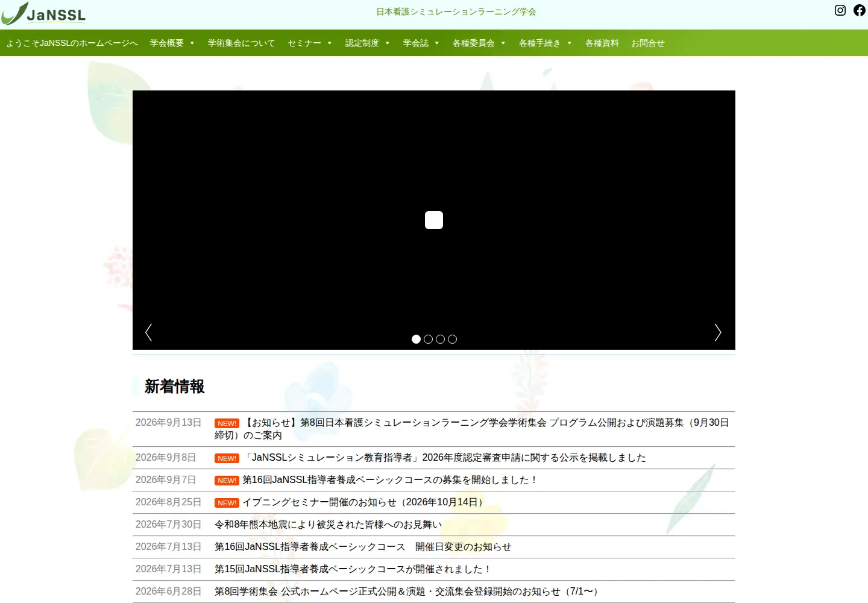Select the first carousel dot
The height and width of the screenshot is (603, 868).
(416, 339)
